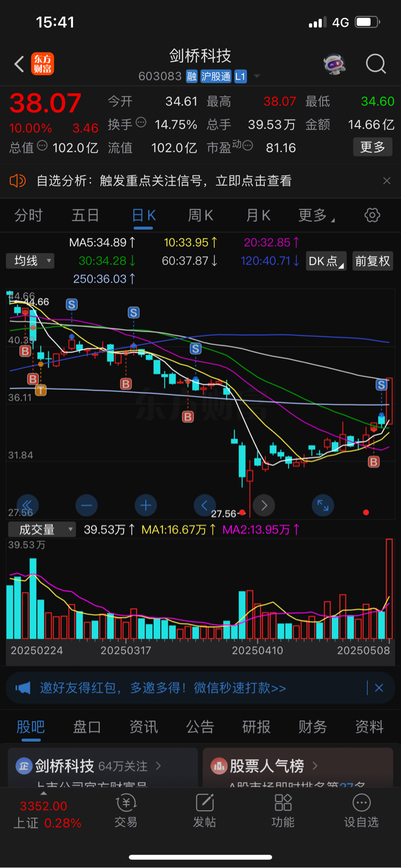This screenshot has height=868, width=401.
Task: Open the 均线 indicator dropdown
Action: coord(30,260)
